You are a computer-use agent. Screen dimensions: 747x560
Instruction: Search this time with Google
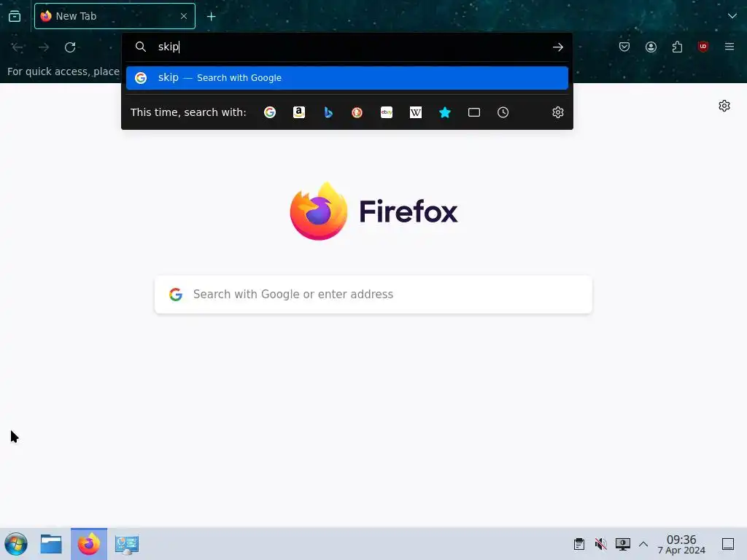pyautogui.click(x=270, y=112)
